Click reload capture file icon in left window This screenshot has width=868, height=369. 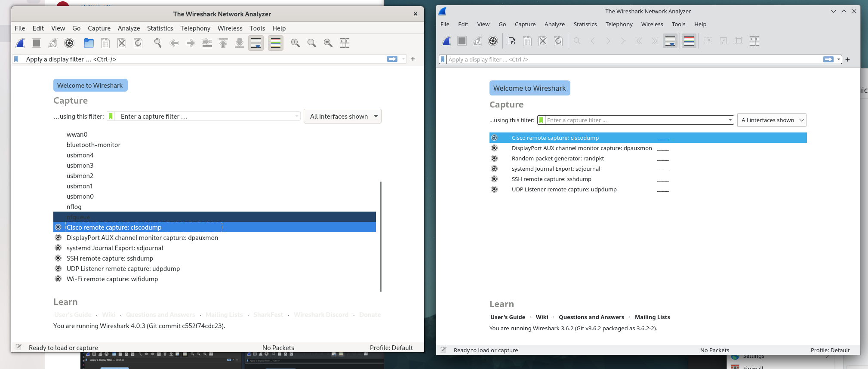138,43
